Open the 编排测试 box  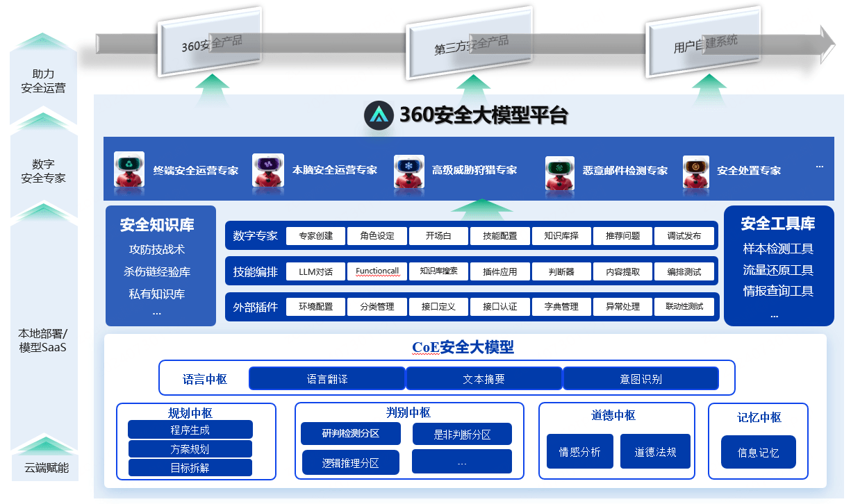point(684,271)
